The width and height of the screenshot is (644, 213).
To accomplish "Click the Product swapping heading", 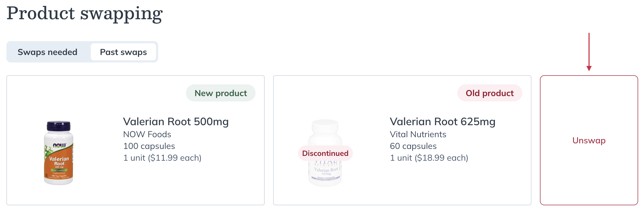I will tap(85, 13).
